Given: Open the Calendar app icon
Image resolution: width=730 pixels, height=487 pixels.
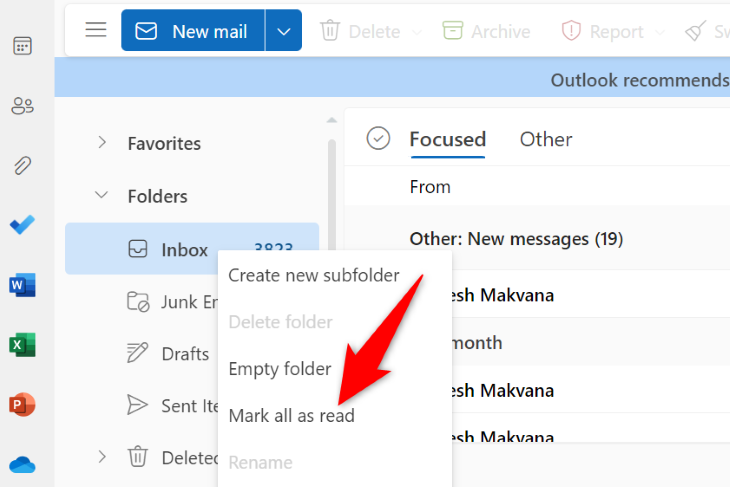Looking at the screenshot, I should click(x=22, y=46).
